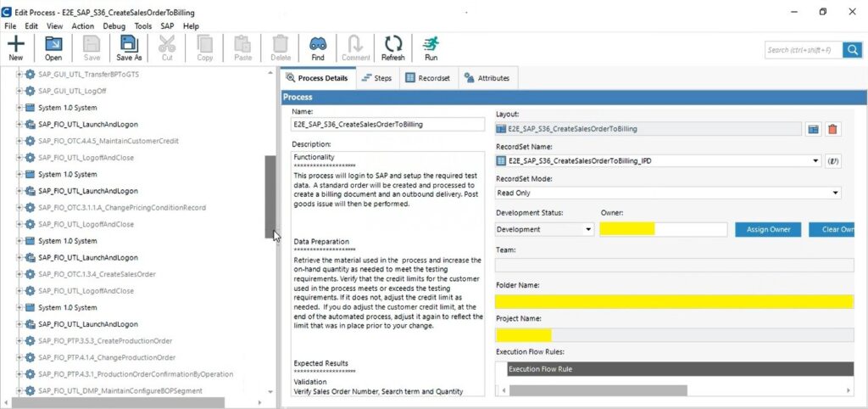The height and width of the screenshot is (409, 868).
Task: Click the Comment toolbar icon
Action: coord(355,48)
